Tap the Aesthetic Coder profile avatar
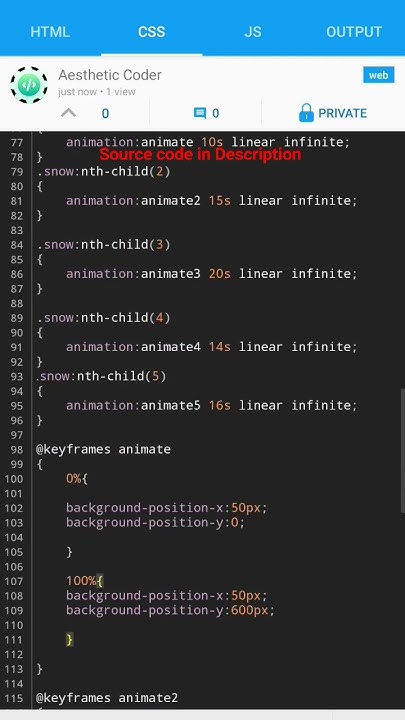Screen dimensions: 405x720 [28, 85]
